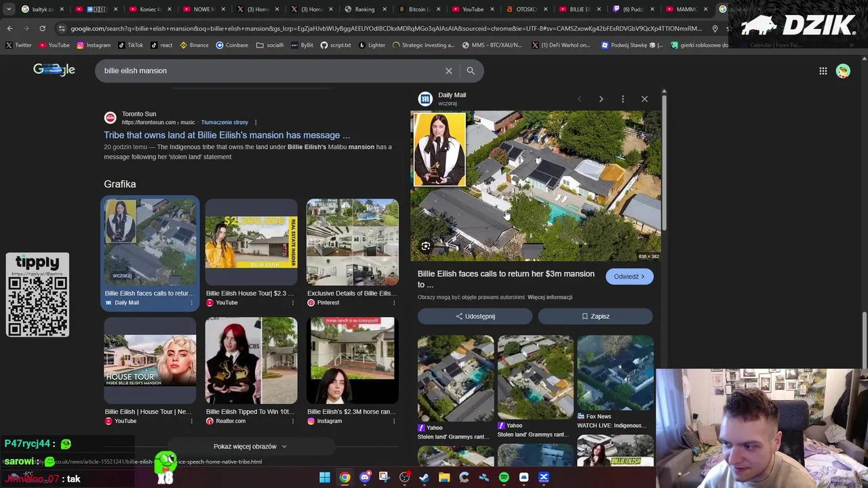Open Steam from the taskbar

[x=425, y=478]
